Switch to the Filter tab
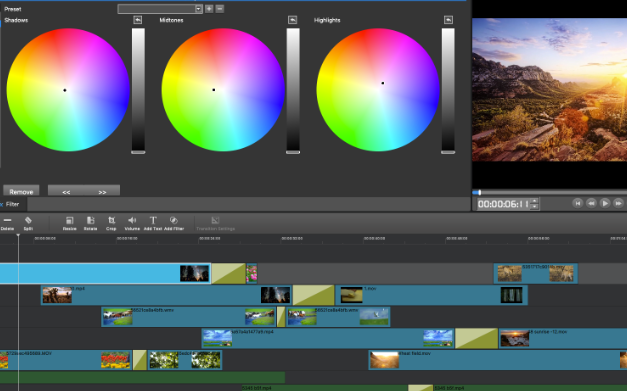This screenshot has width=627, height=391. (x=12, y=204)
